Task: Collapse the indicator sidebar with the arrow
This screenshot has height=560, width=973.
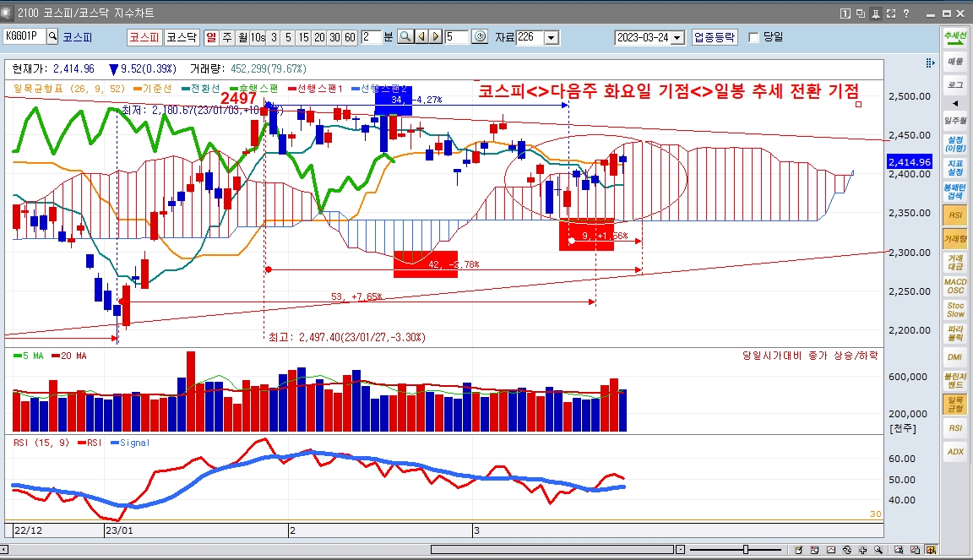Action: (954, 102)
